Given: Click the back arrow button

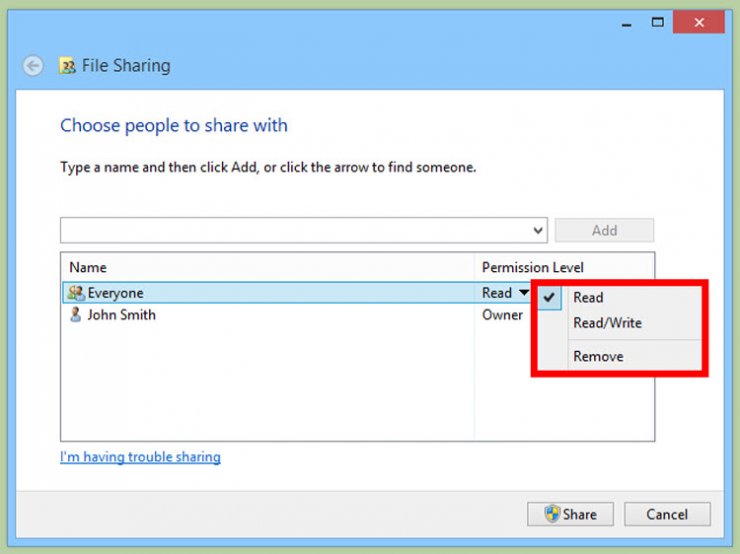Looking at the screenshot, I should point(33,66).
